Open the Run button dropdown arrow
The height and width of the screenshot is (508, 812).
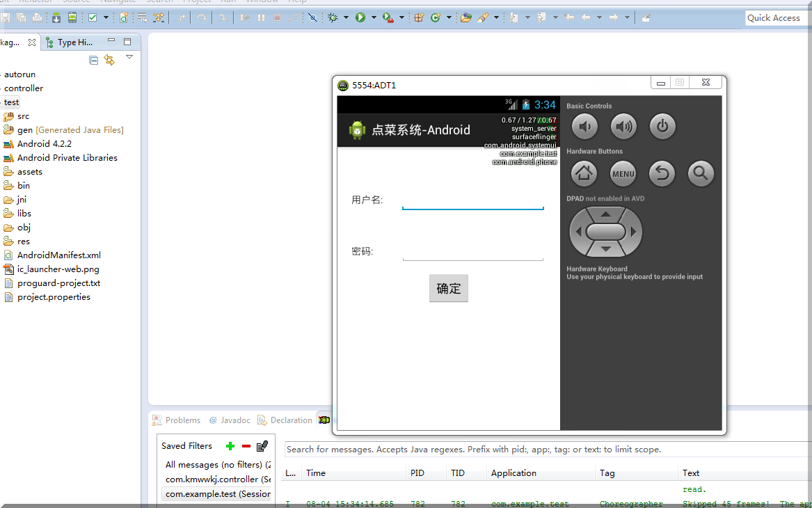point(374,17)
